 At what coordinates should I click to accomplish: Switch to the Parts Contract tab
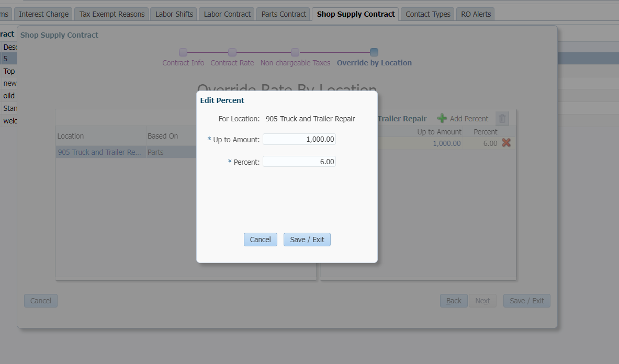[x=284, y=14]
